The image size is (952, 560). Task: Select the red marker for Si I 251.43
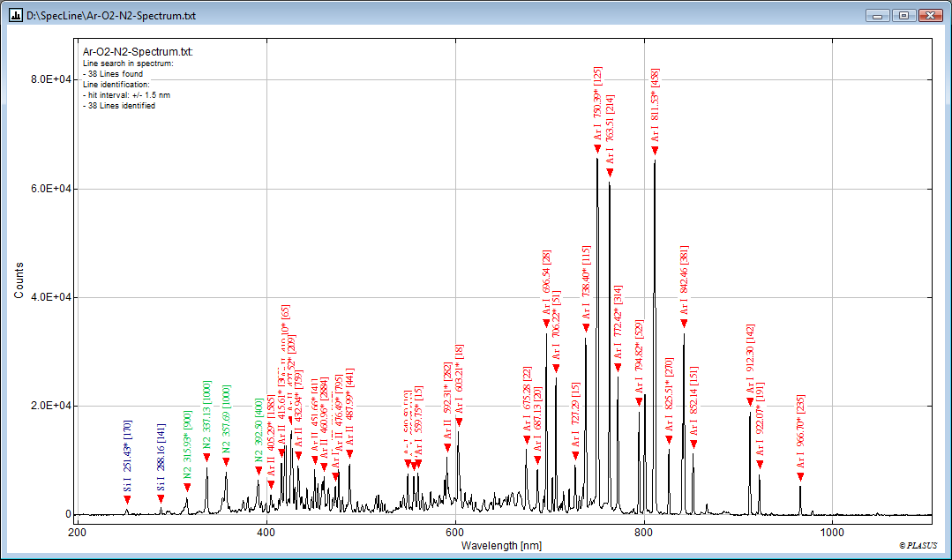click(127, 500)
